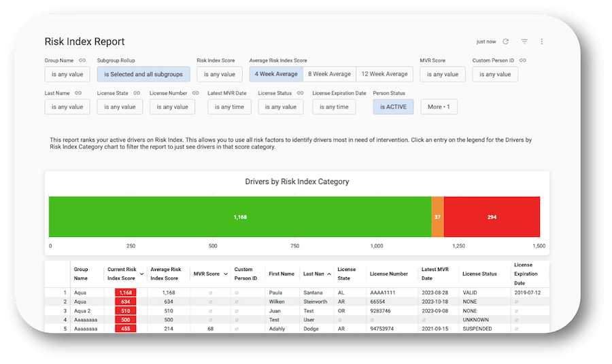
Task: Select the 4 Week Average option
Action: (276, 74)
